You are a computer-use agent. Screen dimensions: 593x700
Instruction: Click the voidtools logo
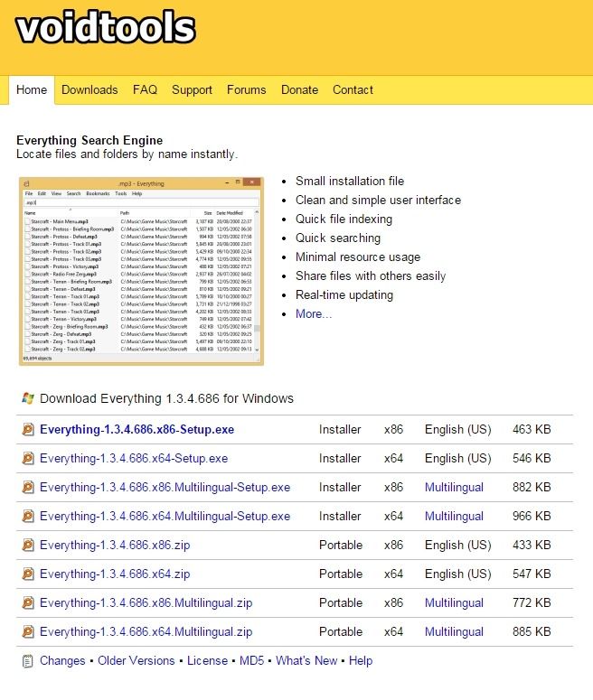(x=106, y=27)
